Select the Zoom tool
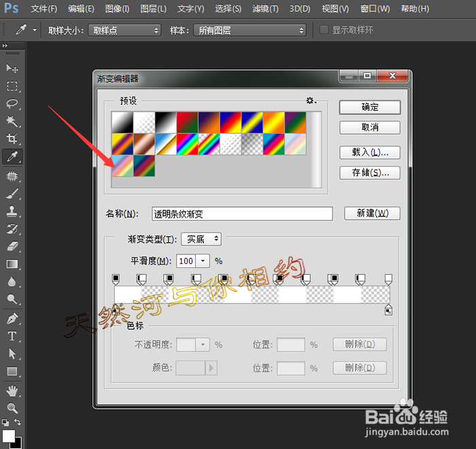Image resolution: width=476 pixels, height=449 pixels. click(12, 408)
